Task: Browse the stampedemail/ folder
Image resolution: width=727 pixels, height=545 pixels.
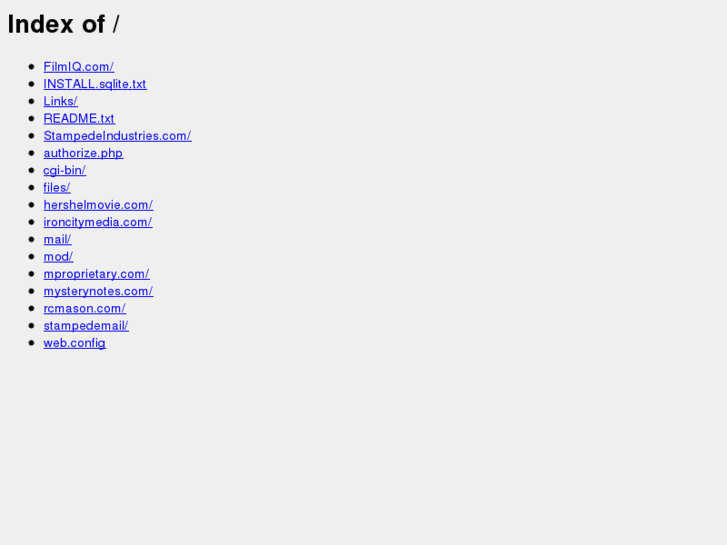Action: coord(86,326)
